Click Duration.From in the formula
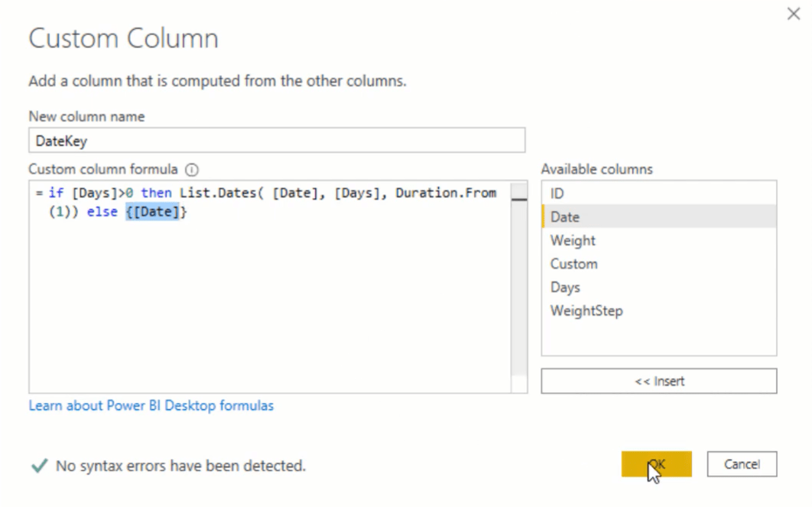Image resolution: width=812 pixels, height=507 pixels. 446,193
